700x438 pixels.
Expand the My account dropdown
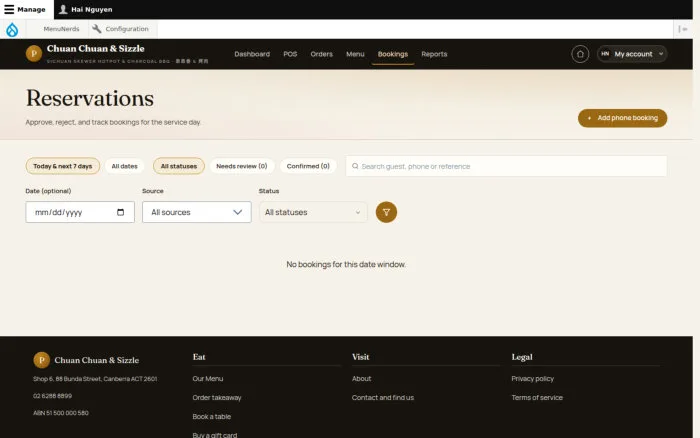(x=632, y=54)
